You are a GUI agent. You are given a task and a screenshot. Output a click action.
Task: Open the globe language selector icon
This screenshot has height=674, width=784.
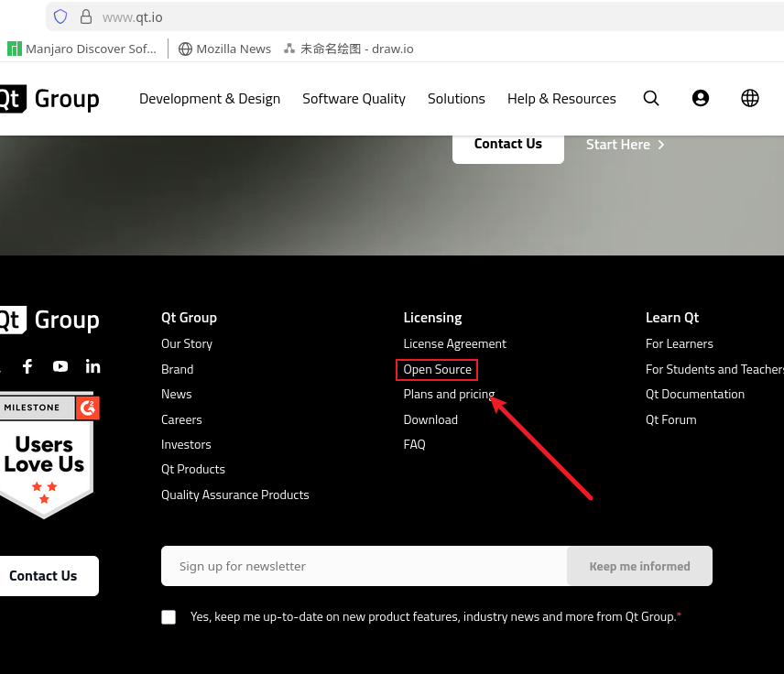point(749,98)
